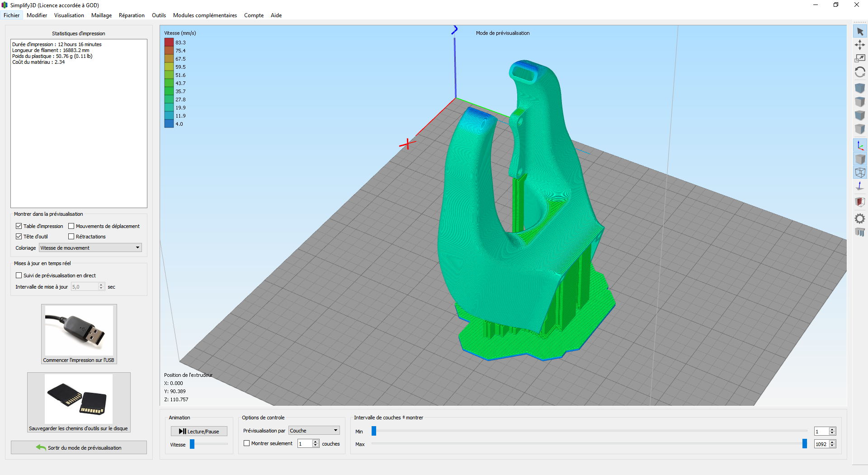Click the blue 4.0 speed legend swatch
The height and width of the screenshot is (475, 868).
tap(169, 123)
